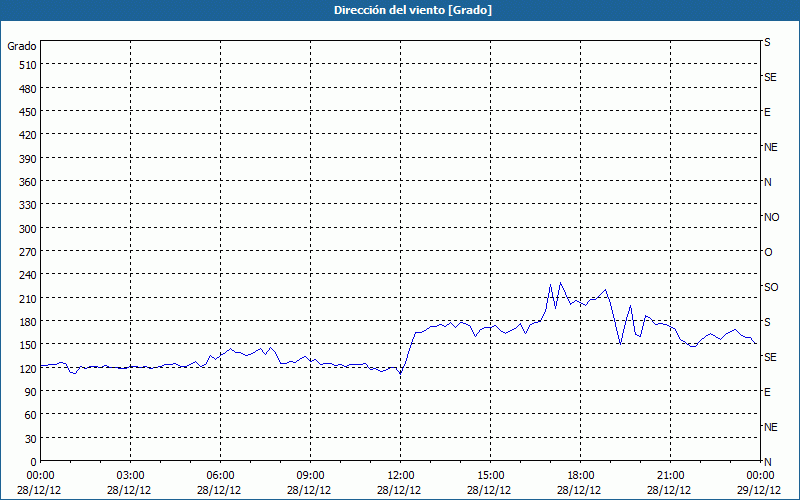The image size is (800, 500).
Task: Click the 'Grado' y-axis unit label
Action: [22, 46]
